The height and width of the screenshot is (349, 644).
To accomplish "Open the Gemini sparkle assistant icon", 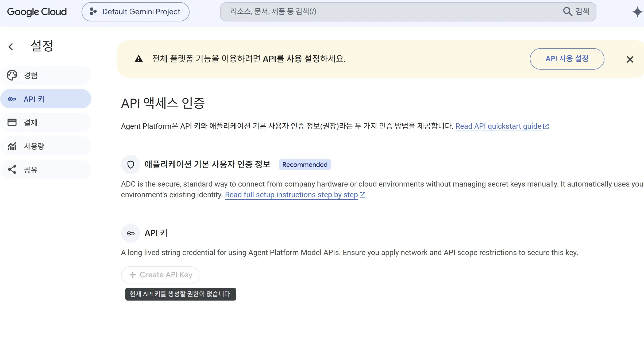I will pos(637,12).
